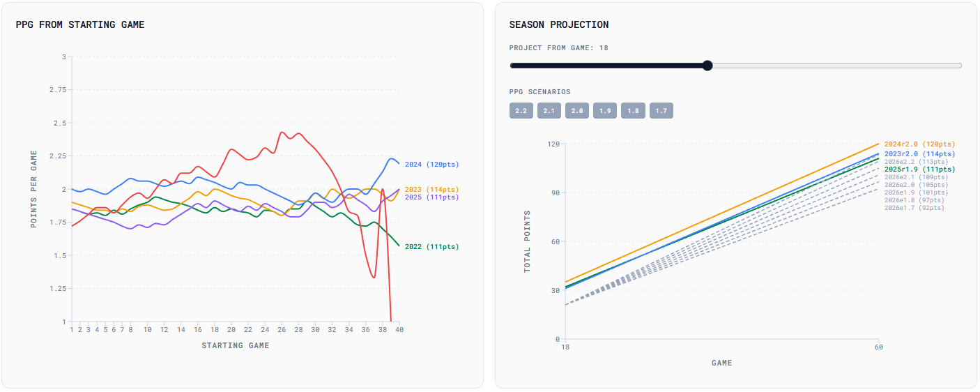Viewport: 980px width, 392px height.
Task: Click the Season Projection panel heading
Action: 558,24
